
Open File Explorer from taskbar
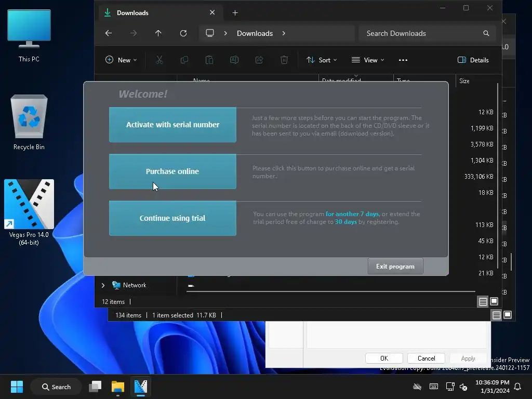click(x=118, y=387)
